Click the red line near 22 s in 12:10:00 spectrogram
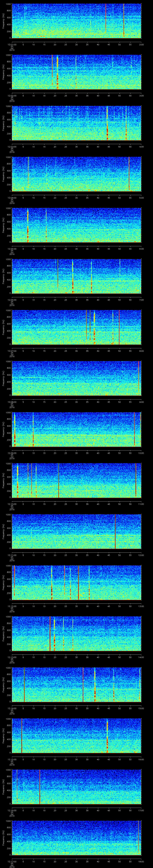Screen dimensions: 153x868 point(59,480)
